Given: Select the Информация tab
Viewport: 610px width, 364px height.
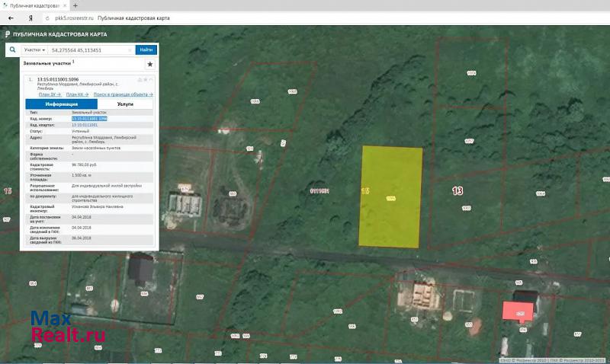Looking at the screenshot, I should click(x=62, y=104).
